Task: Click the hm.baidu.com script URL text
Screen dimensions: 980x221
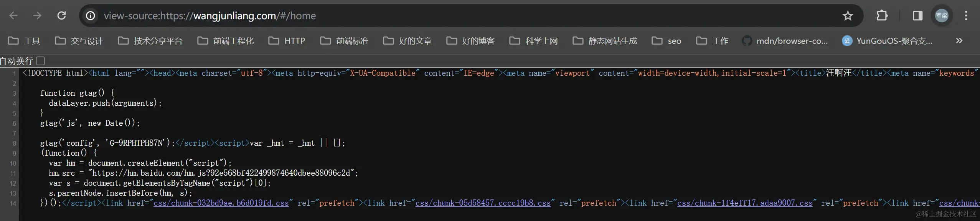Action: (x=221, y=173)
